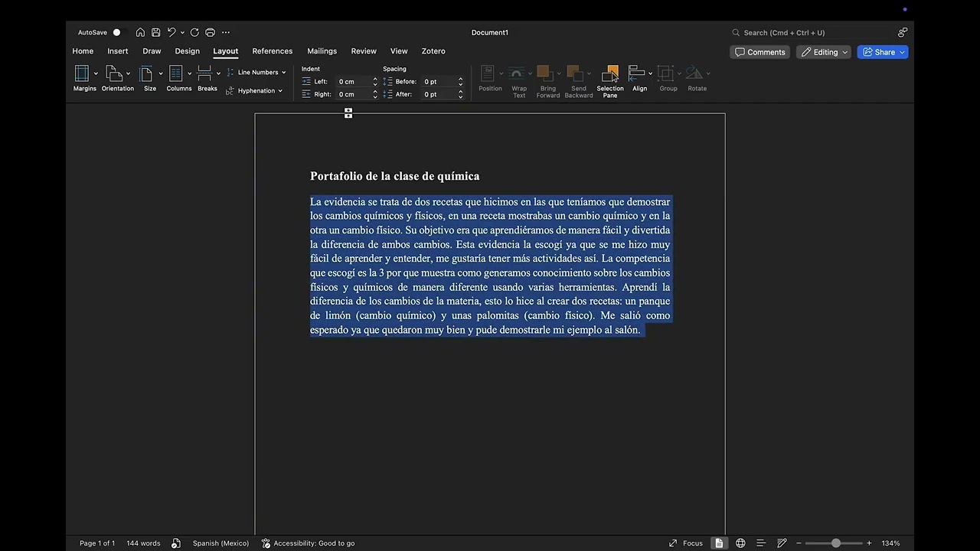
Task: Click the Search field in title bar
Action: (x=812, y=32)
